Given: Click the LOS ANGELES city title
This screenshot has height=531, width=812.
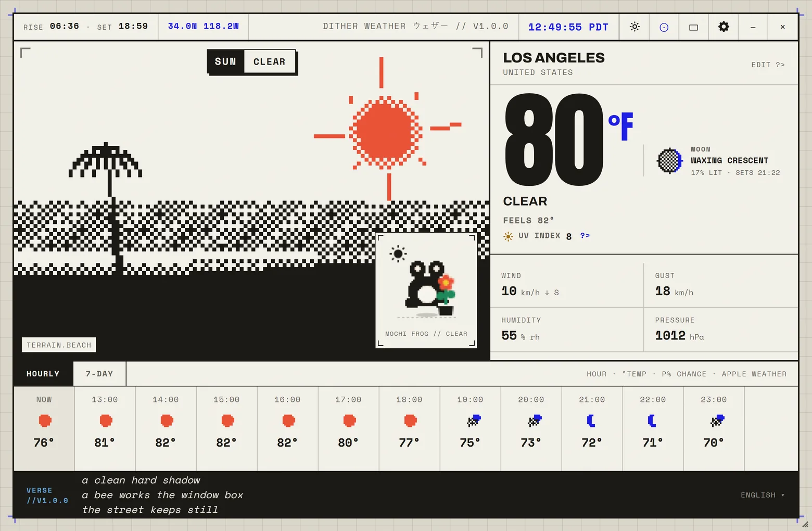Looking at the screenshot, I should coord(554,58).
